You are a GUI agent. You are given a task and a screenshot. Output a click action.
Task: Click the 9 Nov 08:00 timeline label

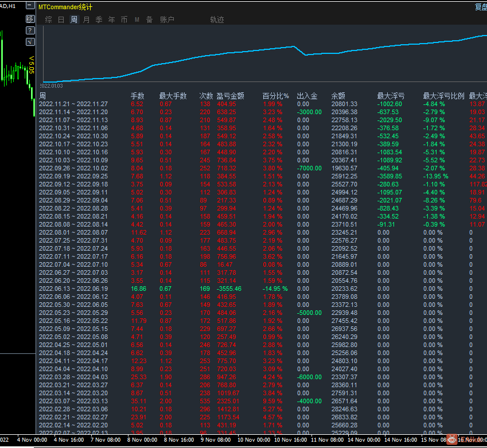point(216,440)
